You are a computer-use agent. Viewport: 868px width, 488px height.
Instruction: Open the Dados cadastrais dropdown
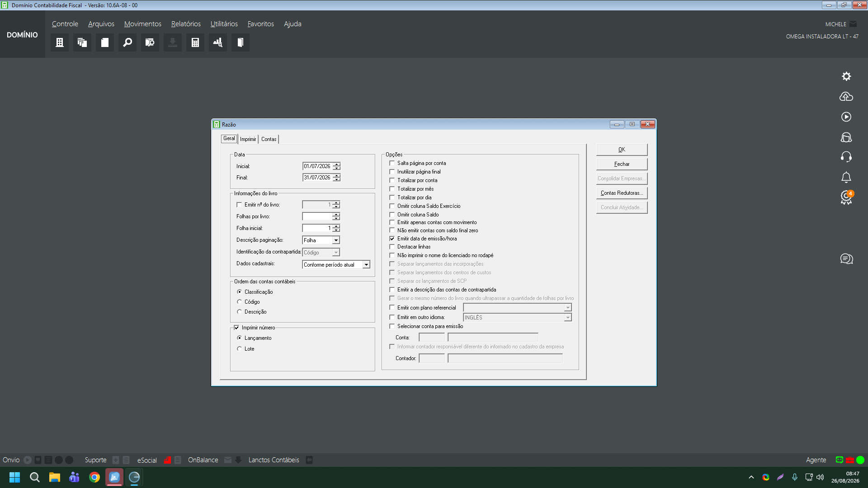(366, 265)
